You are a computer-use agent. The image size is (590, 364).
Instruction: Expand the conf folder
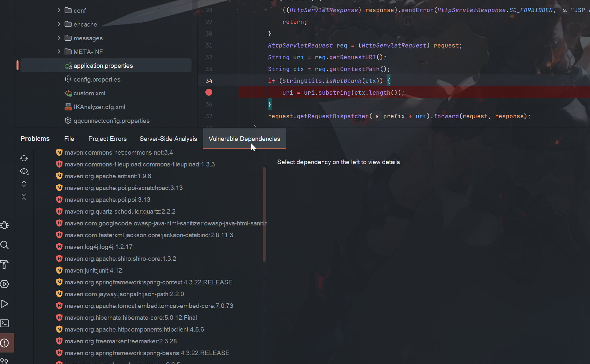(59, 10)
